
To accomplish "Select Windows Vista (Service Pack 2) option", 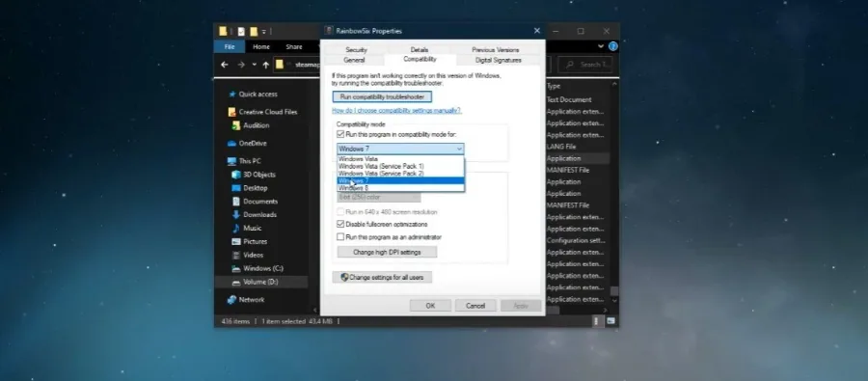I will 401,174.
